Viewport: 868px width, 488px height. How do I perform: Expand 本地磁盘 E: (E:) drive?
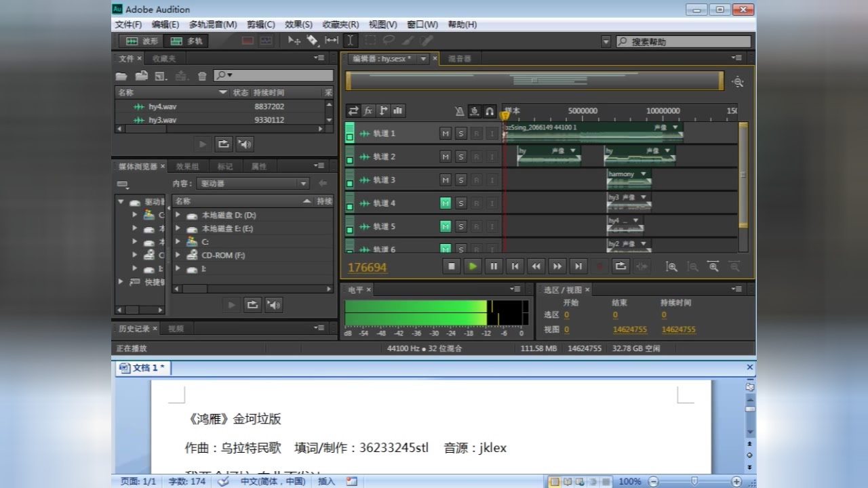coord(178,228)
